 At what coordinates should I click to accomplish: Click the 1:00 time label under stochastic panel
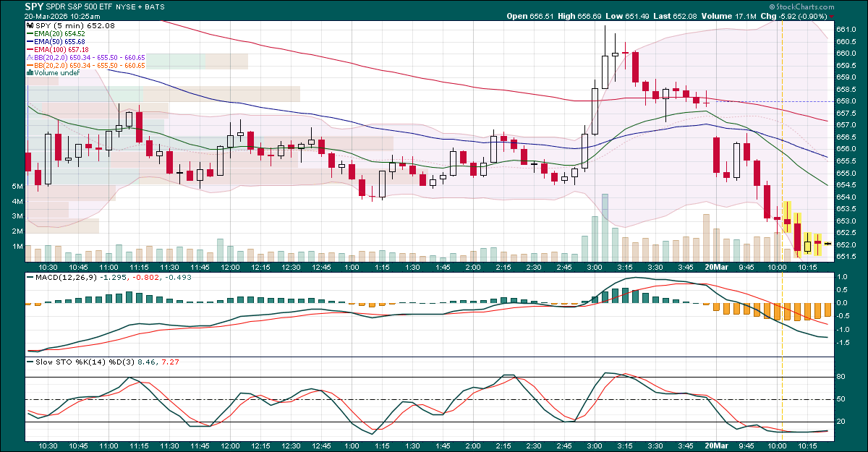click(352, 448)
